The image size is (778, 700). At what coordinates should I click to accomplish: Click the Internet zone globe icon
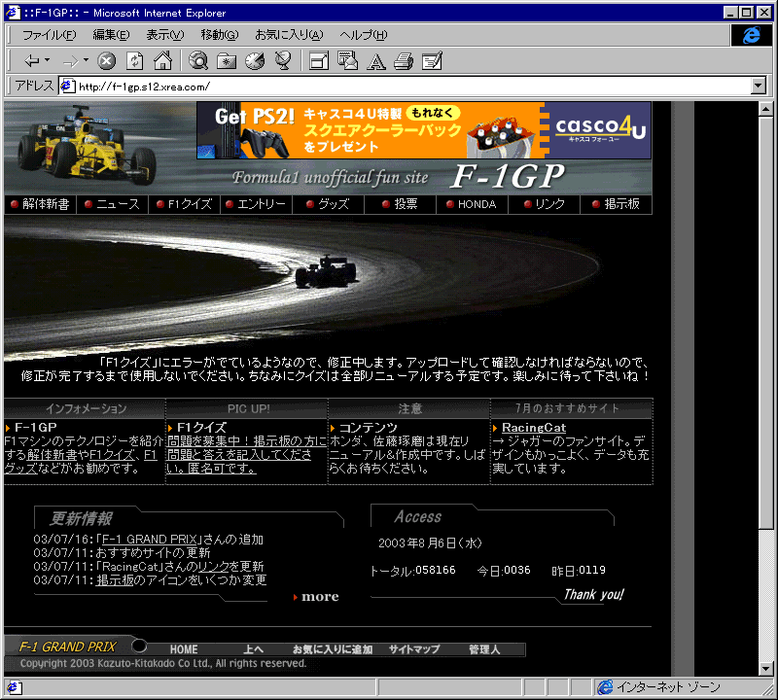605,687
